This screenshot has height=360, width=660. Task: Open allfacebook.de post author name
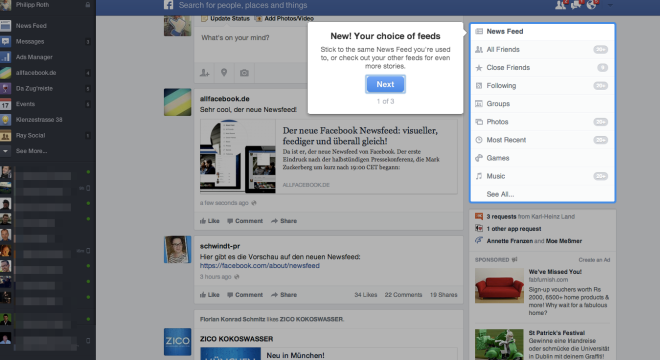click(224, 99)
